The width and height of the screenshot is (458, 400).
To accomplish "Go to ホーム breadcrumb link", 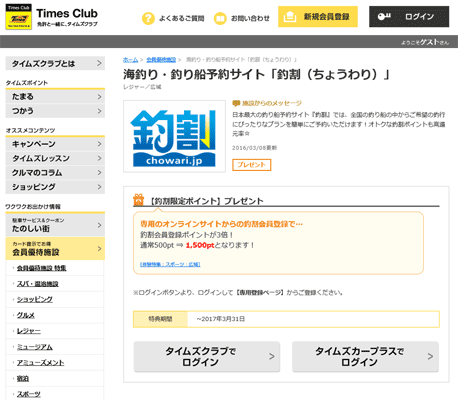I will click(130, 60).
